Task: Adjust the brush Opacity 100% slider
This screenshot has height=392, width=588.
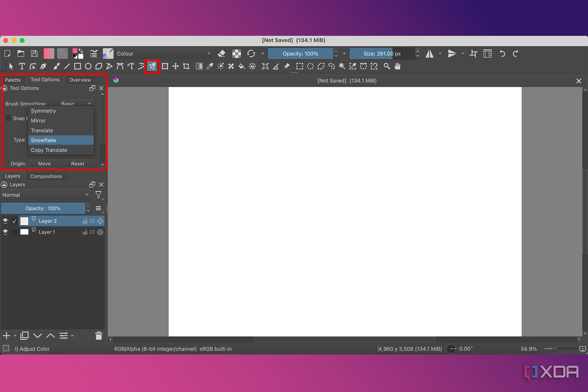Action: 300,53
